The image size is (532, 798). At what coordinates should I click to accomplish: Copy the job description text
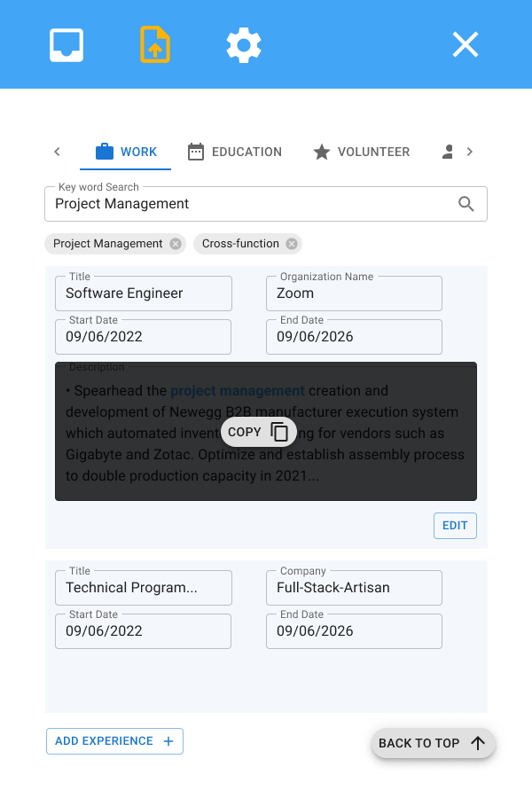point(258,432)
